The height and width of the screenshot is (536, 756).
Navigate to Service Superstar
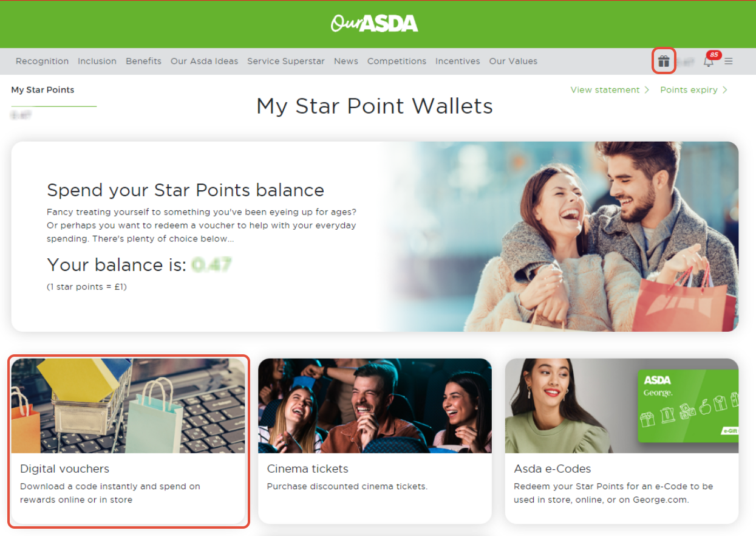286,61
